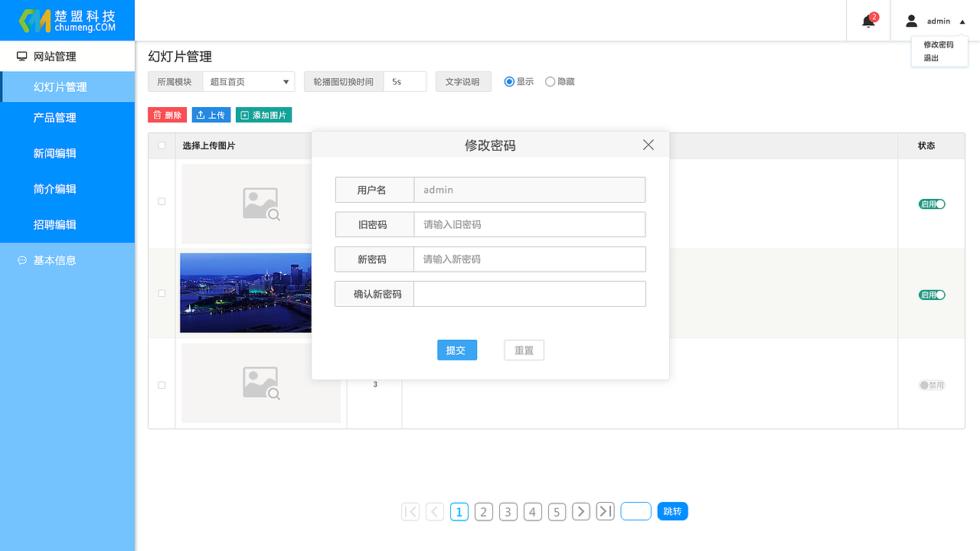This screenshot has height=551, width=980.
Task: Open the 所属模块 module dropdown
Action: pos(248,81)
